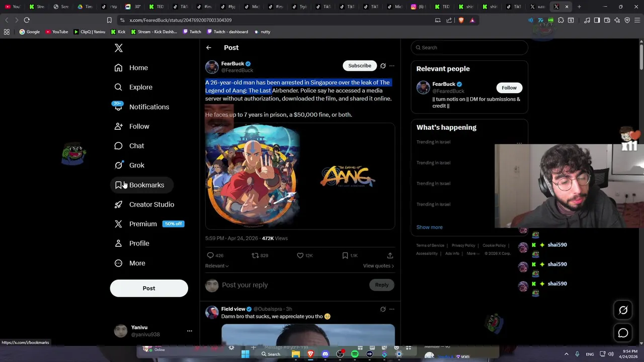The height and width of the screenshot is (362, 644).
Task: Switch to the Instagram browser tab
Action: pyautogui.click(x=418, y=7)
